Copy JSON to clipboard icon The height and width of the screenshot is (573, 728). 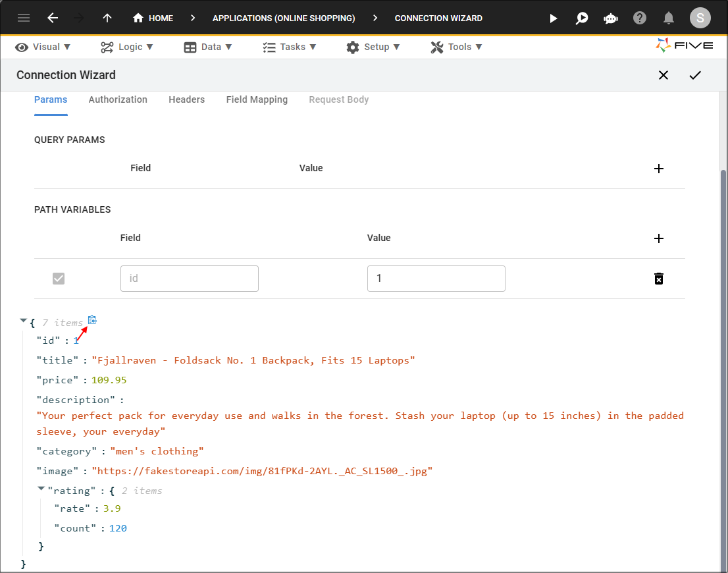[92, 319]
